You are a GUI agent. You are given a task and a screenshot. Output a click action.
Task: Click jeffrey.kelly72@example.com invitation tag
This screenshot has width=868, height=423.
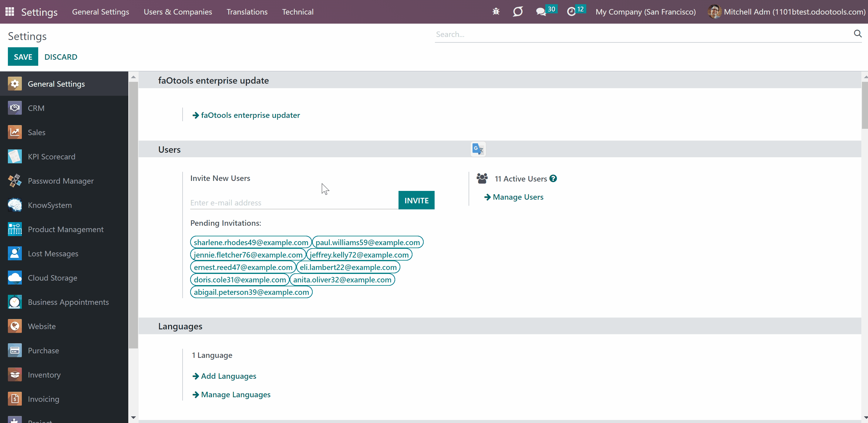359,255
